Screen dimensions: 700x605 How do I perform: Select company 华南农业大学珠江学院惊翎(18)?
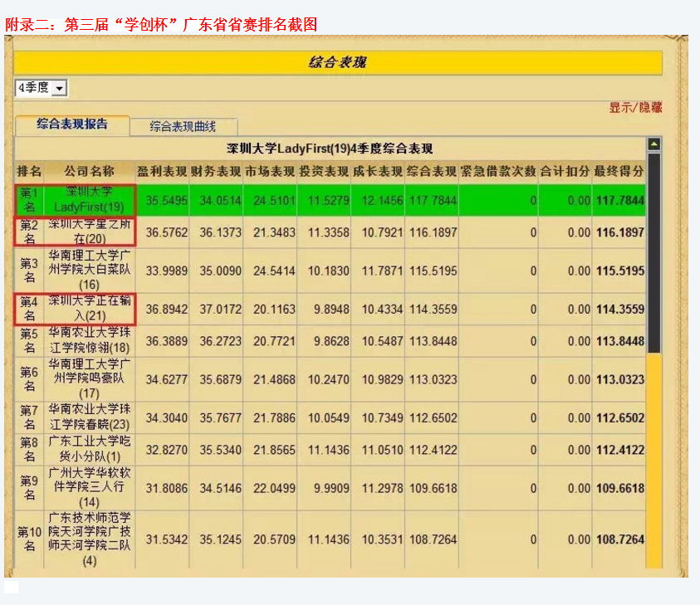point(90,341)
